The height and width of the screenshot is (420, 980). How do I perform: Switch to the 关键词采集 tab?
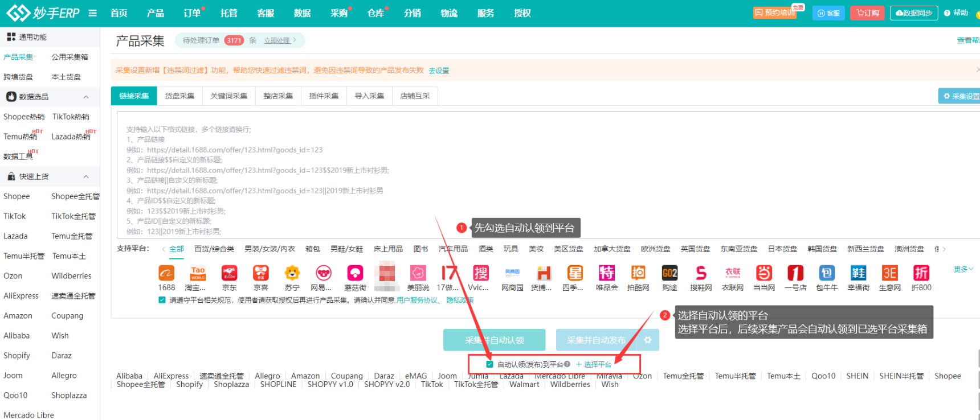pyautogui.click(x=229, y=96)
